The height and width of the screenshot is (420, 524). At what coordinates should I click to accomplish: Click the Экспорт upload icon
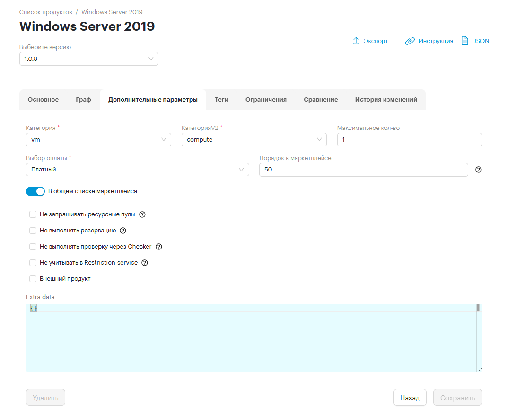[x=356, y=41]
